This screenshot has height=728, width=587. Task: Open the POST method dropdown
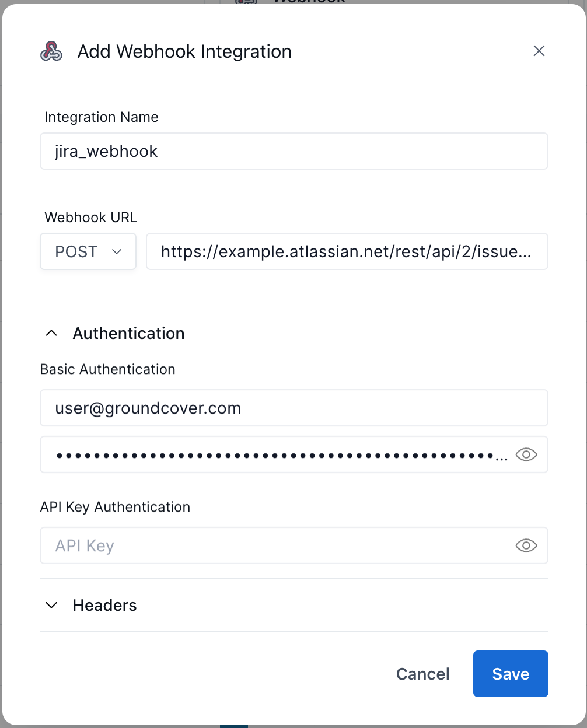coord(88,251)
